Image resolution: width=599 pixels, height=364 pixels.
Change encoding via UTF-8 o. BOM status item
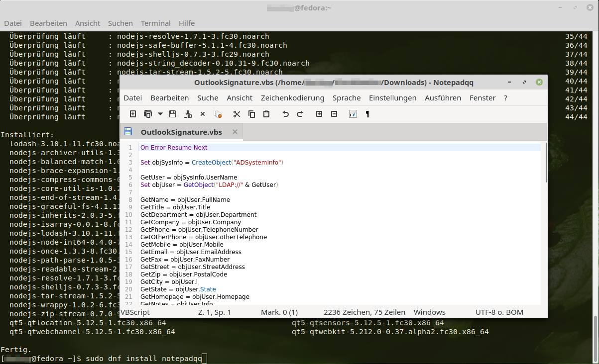(x=499, y=312)
